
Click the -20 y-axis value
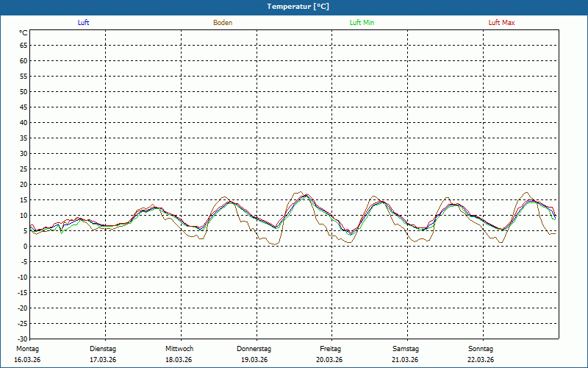tap(23, 308)
